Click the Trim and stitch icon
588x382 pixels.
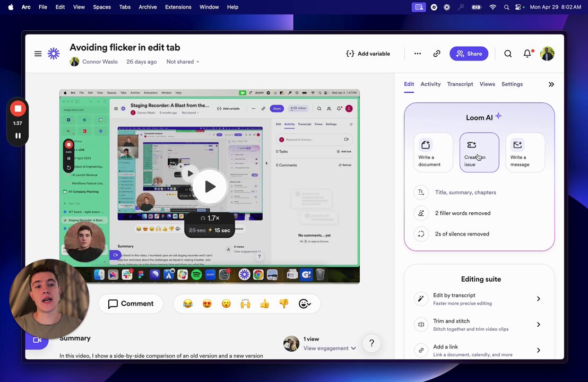point(421,325)
